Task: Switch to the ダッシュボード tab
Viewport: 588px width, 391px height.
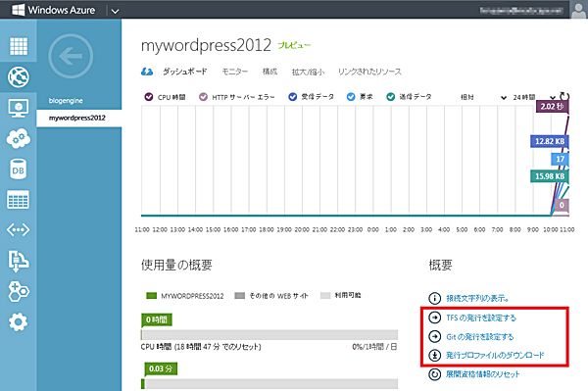Action: coord(185,72)
